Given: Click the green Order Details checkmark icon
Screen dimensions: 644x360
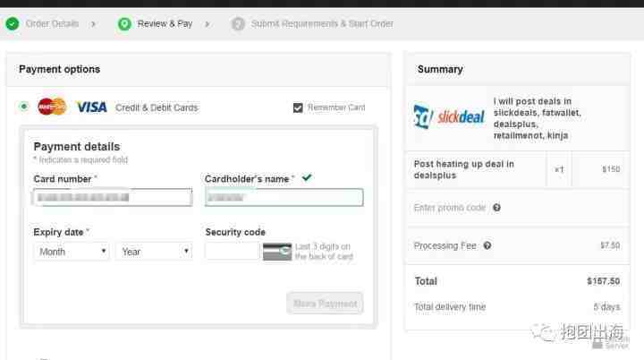Looking at the screenshot, I should click(13, 24).
